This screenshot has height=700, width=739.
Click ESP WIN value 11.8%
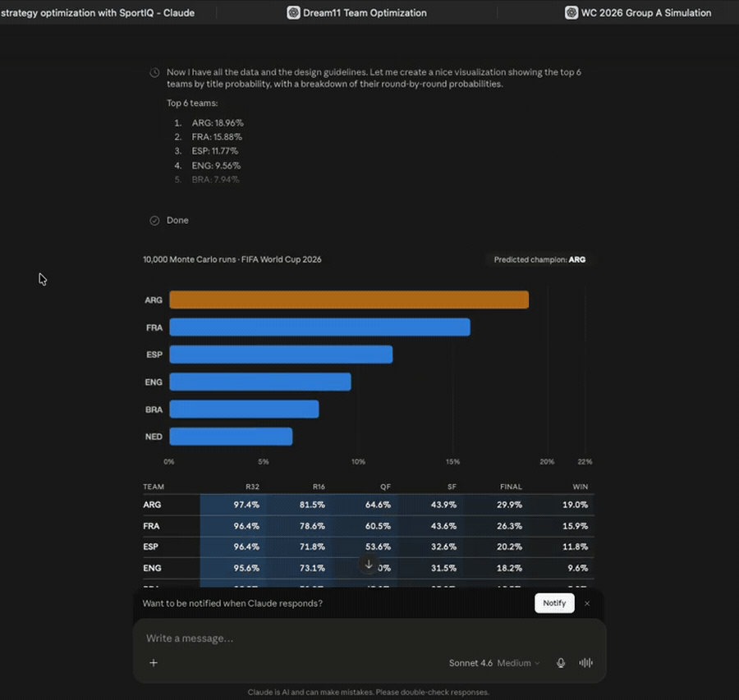tap(575, 547)
